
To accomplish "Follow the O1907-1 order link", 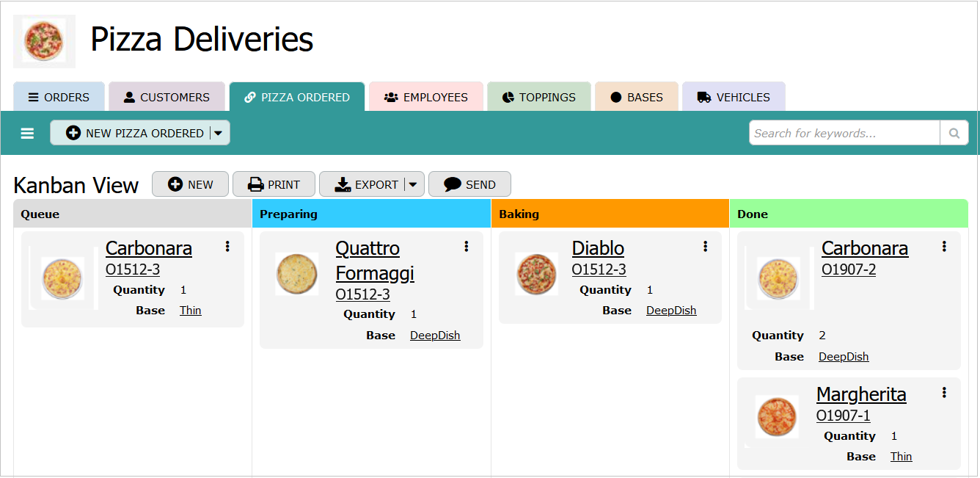I will [x=844, y=416].
